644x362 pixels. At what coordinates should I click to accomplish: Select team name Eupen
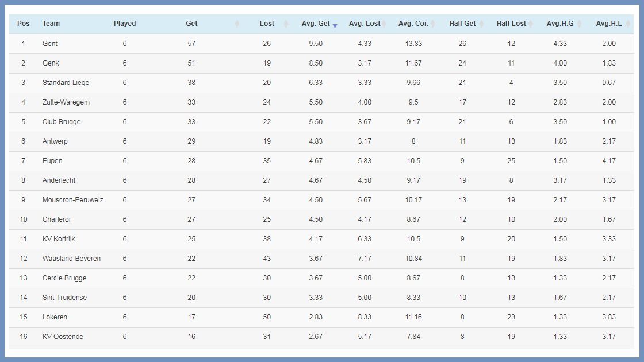[52, 161]
